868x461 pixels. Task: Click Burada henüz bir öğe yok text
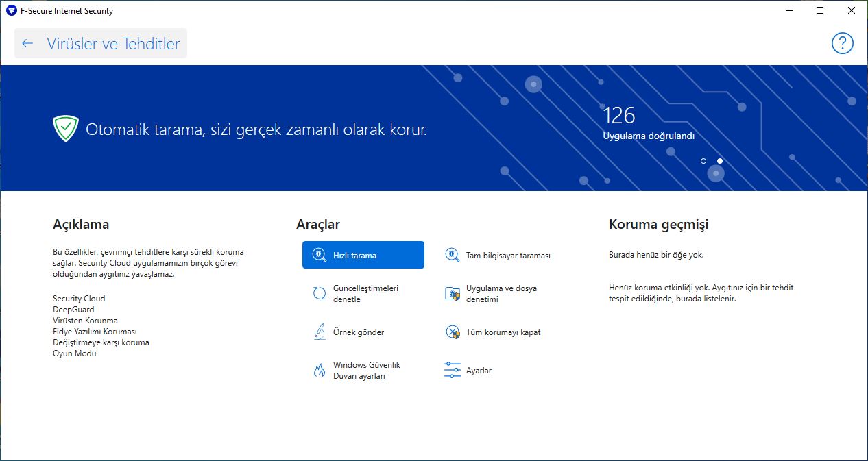(x=656, y=255)
